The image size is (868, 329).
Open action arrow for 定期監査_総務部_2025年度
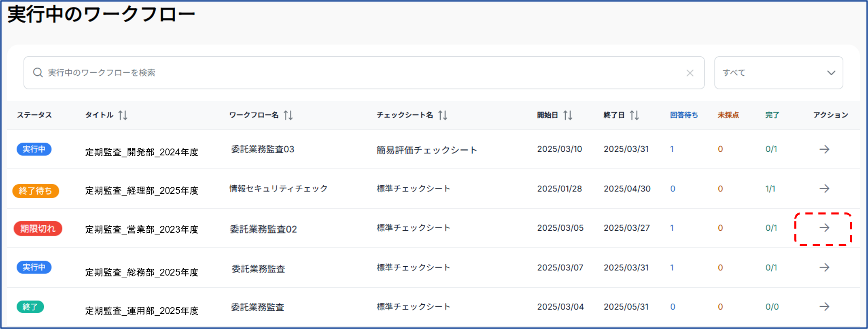pyautogui.click(x=824, y=267)
